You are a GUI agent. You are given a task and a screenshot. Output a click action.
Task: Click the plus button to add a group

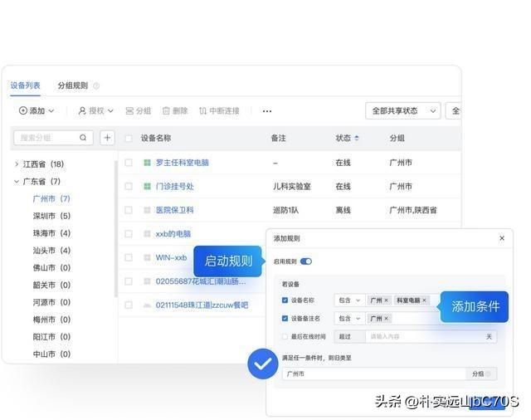point(107,138)
